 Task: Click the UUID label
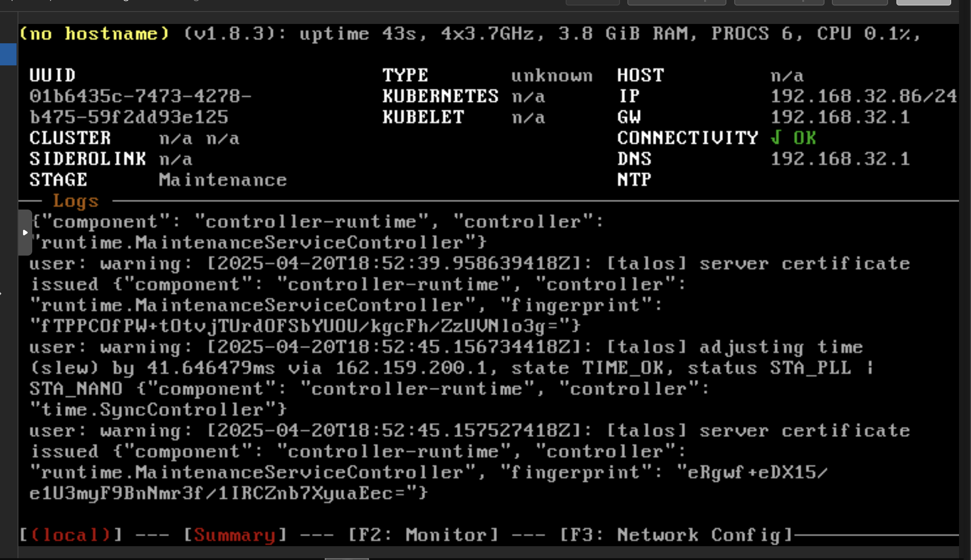click(x=53, y=75)
